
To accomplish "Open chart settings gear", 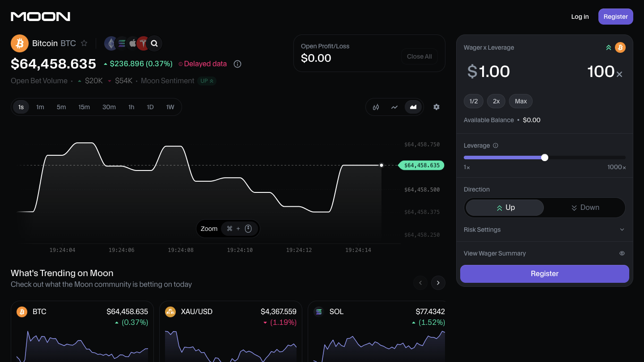I will pyautogui.click(x=436, y=107).
